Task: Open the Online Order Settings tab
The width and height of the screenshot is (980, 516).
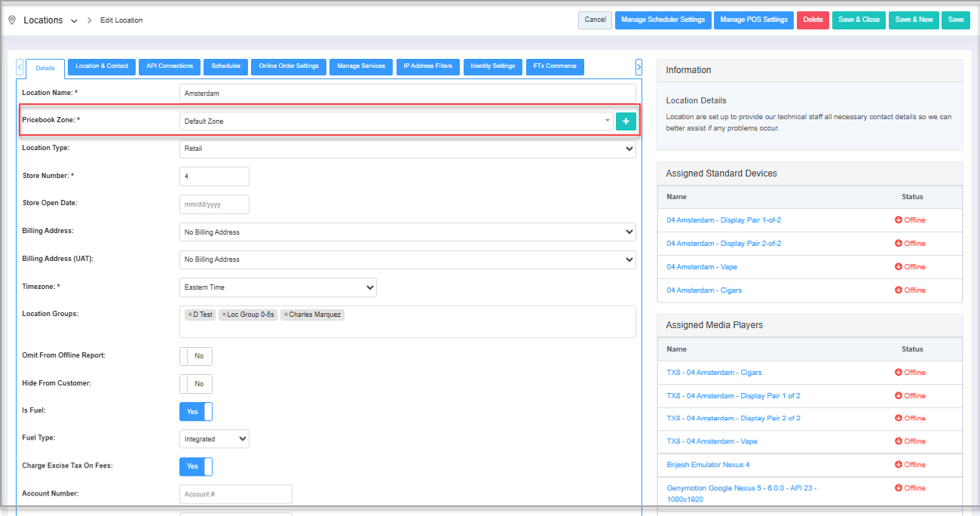Action: click(289, 66)
